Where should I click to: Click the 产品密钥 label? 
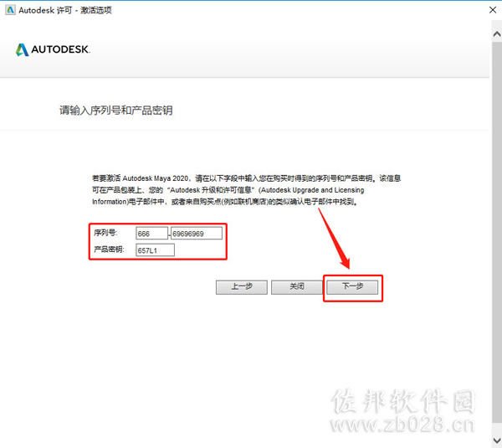(109, 250)
